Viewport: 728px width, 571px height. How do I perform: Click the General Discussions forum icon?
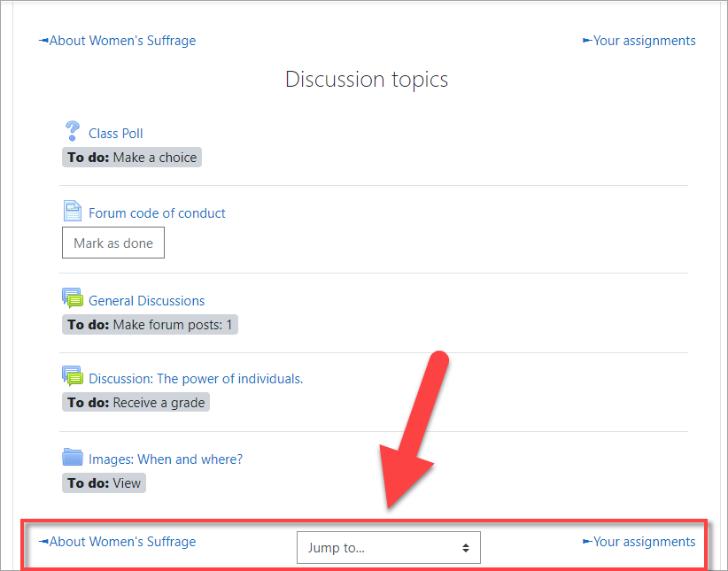pos(73,299)
